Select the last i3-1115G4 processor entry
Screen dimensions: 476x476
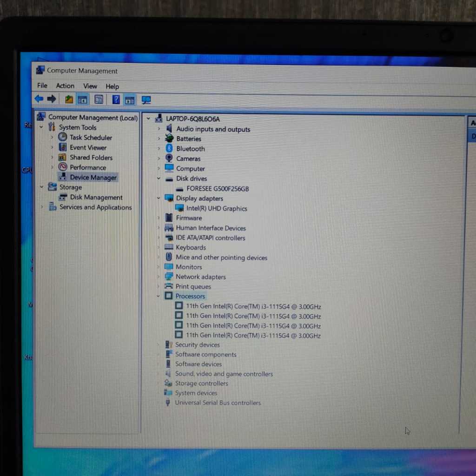(x=253, y=336)
